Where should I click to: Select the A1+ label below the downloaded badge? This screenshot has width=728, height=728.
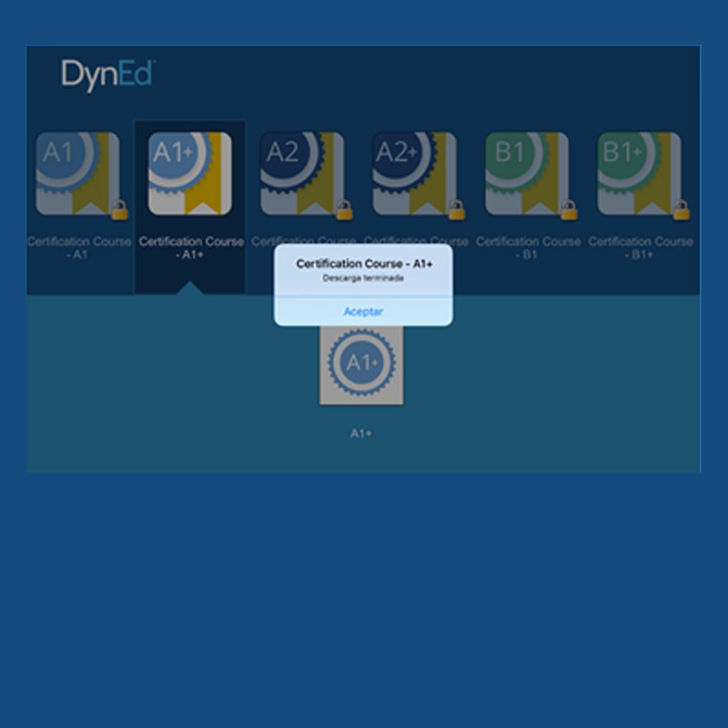[x=362, y=433]
